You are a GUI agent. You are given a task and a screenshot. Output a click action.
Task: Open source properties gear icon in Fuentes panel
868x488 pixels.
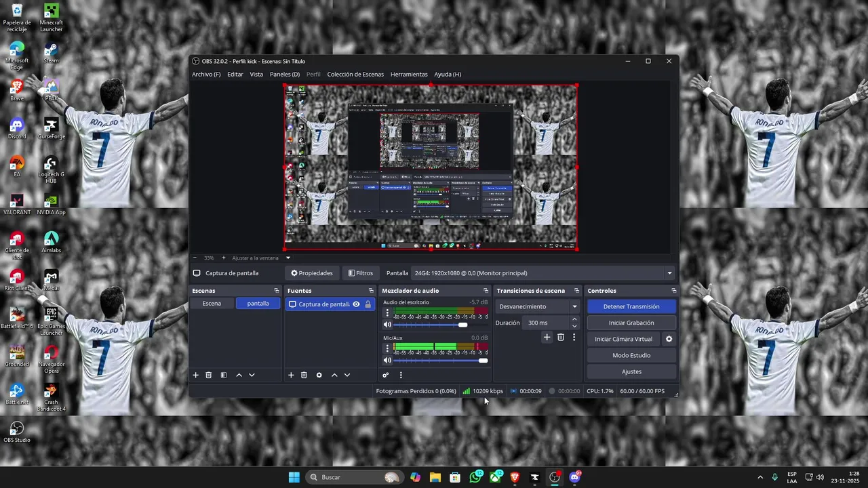coord(319,375)
